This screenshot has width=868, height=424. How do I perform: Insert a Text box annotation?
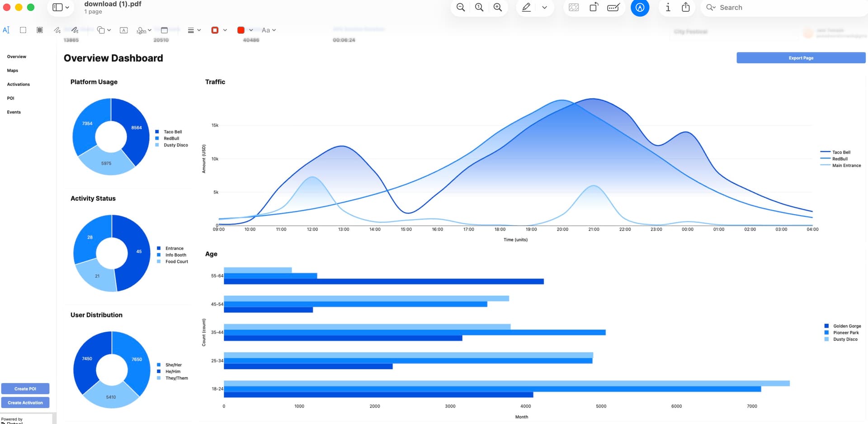tap(123, 30)
